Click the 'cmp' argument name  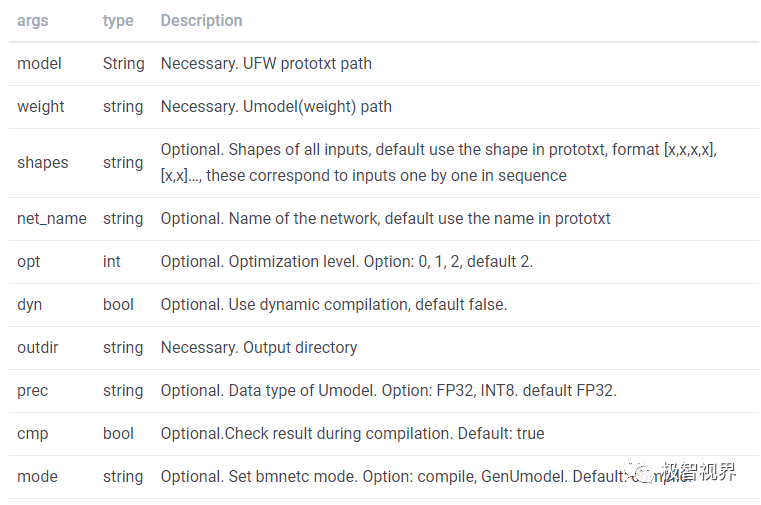[32, 433]
